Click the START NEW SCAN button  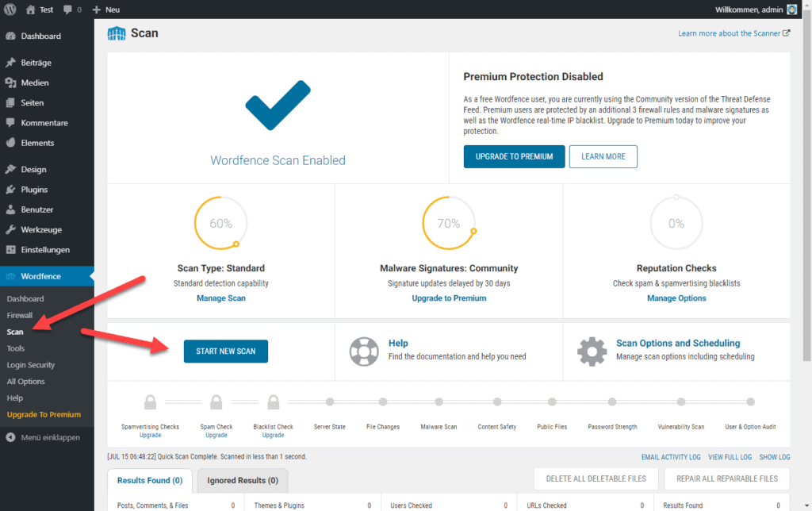point(226,352)
